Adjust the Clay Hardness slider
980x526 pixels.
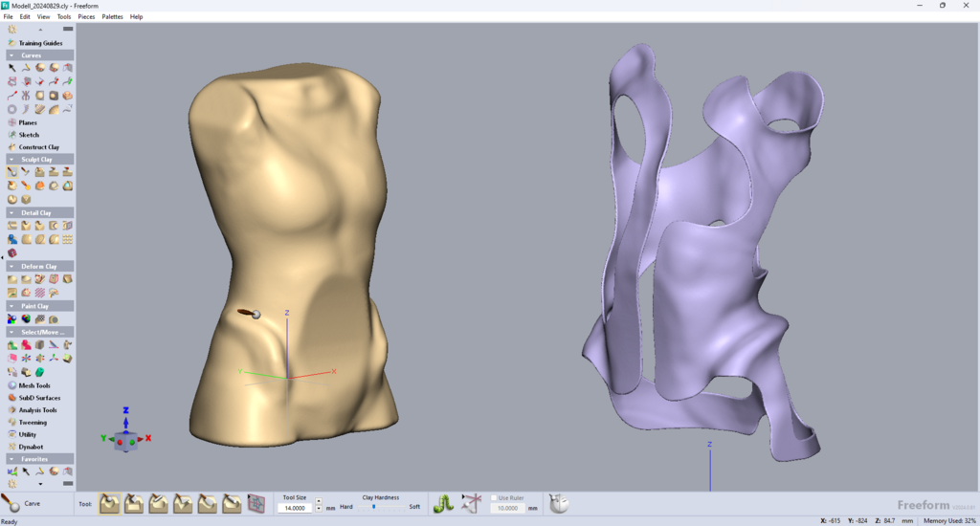374,507
